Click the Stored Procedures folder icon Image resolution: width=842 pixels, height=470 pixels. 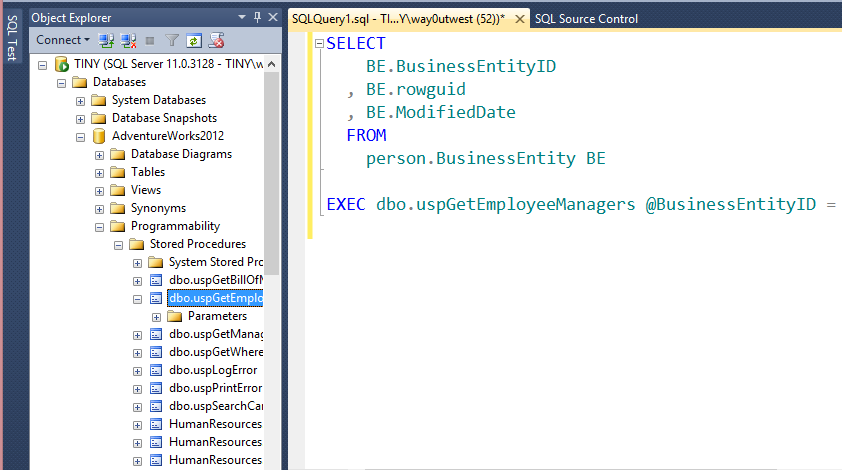(x=136, y=244)
